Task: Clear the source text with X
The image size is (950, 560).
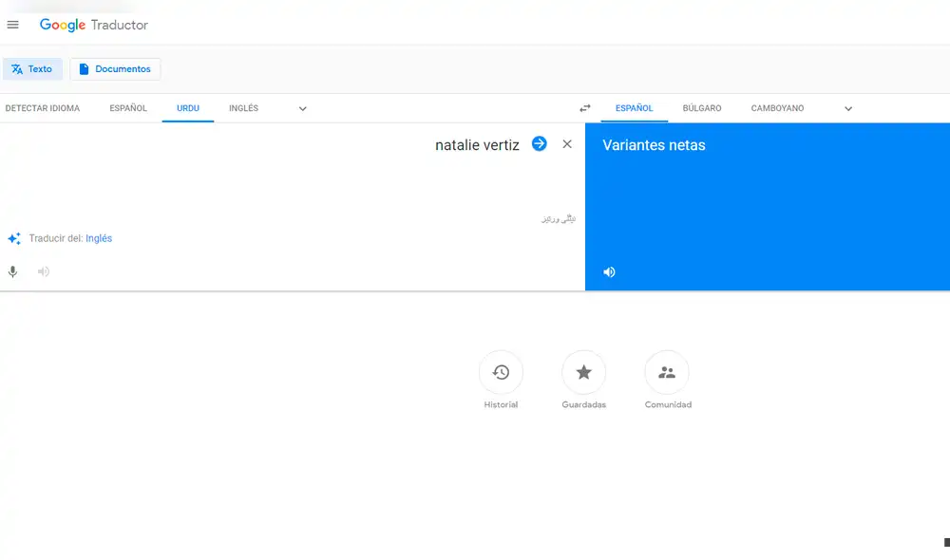Action: (x=567, y=144)
